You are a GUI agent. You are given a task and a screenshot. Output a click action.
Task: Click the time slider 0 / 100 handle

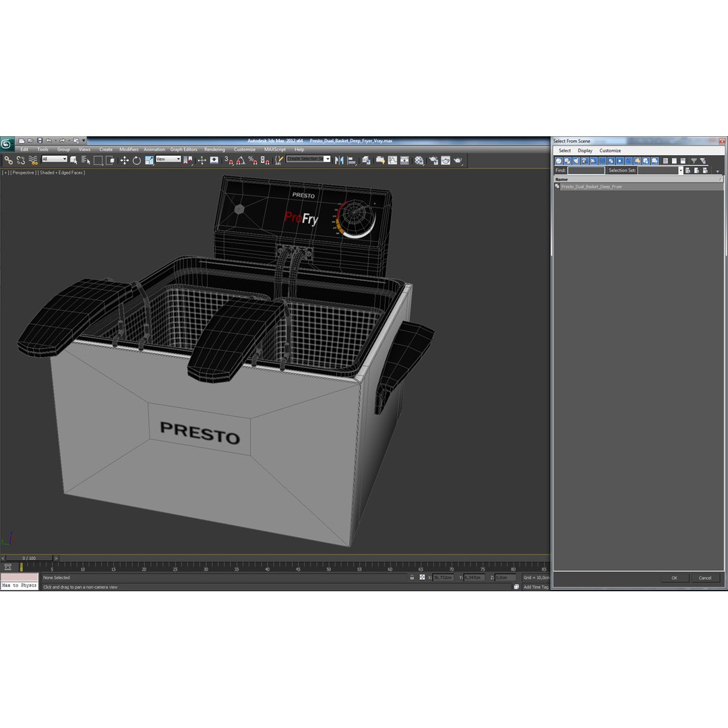click(x=29, y=558)
